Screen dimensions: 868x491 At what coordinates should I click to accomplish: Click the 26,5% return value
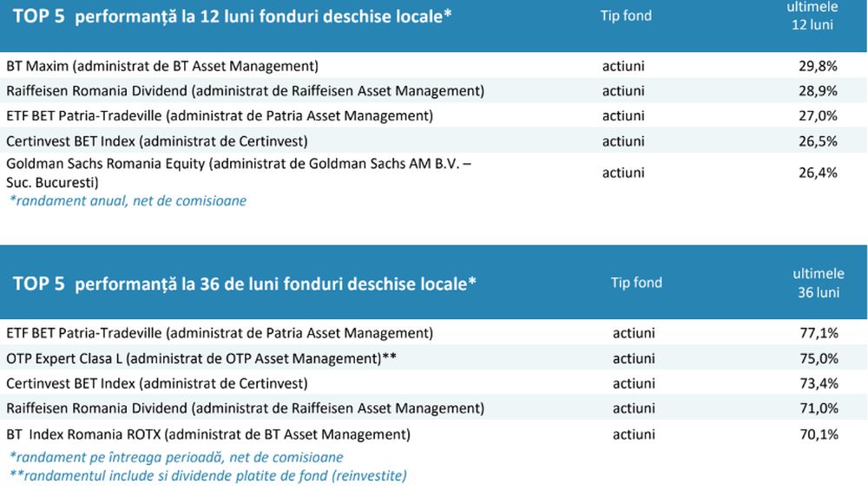[x=818, y=141]
